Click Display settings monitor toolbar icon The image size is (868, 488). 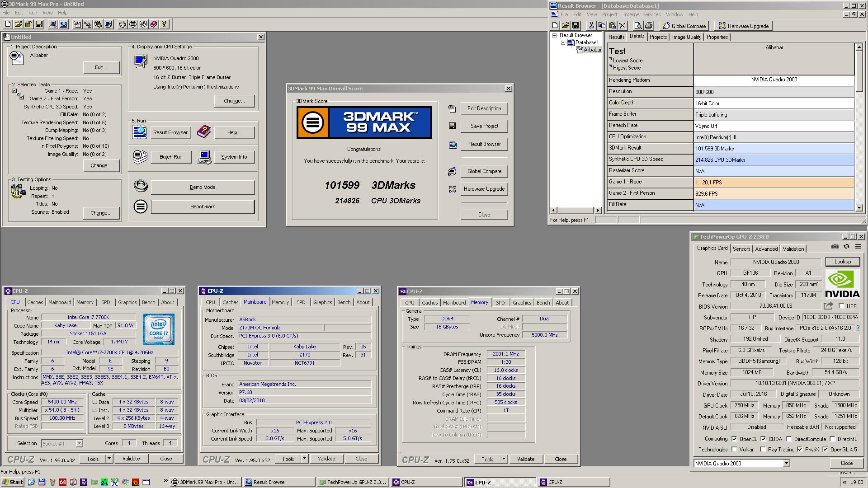[108, 24]
